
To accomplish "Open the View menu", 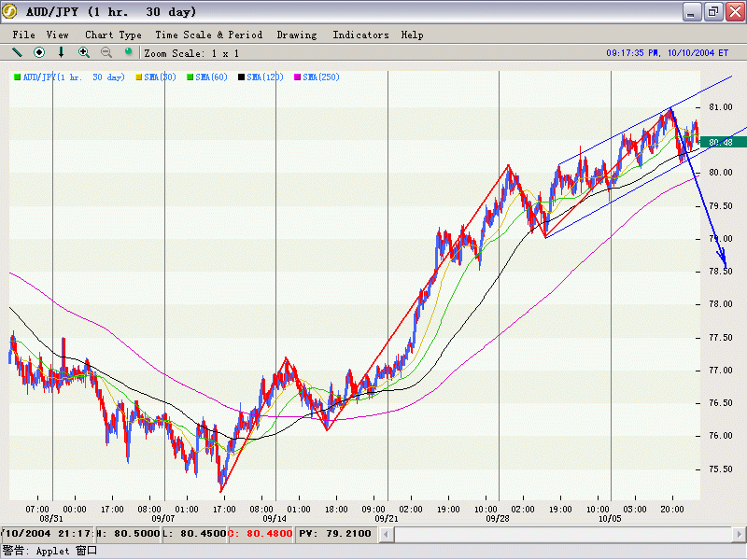I will coord(58,35).
